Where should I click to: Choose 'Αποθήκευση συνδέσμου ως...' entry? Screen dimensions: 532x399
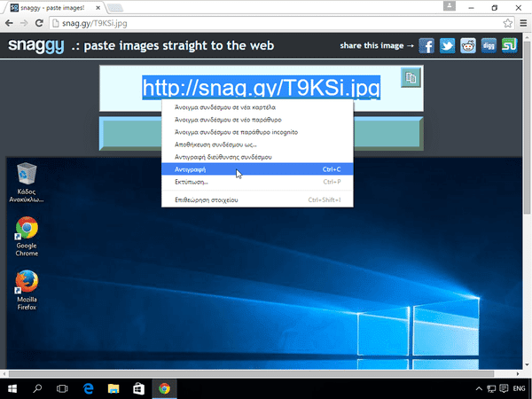pos(257,145)
